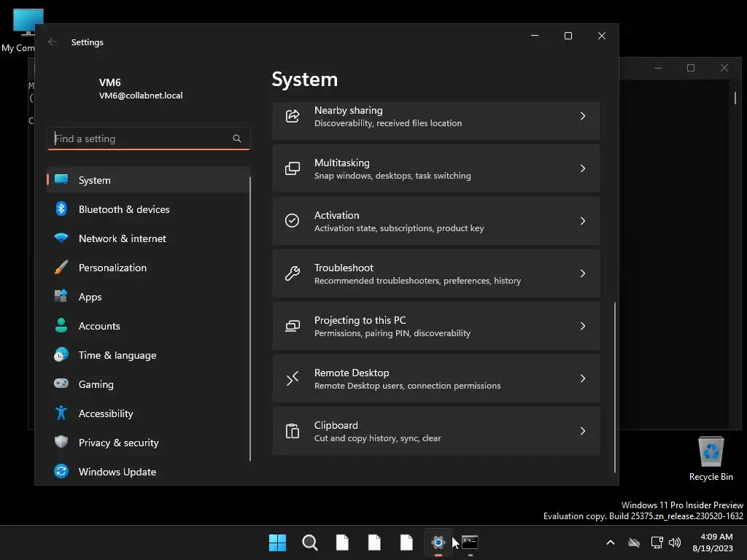This screenshot has width=747, height=560.
Task: Click the Bluetooth icon in sidebar
Action: coord(61,209)
